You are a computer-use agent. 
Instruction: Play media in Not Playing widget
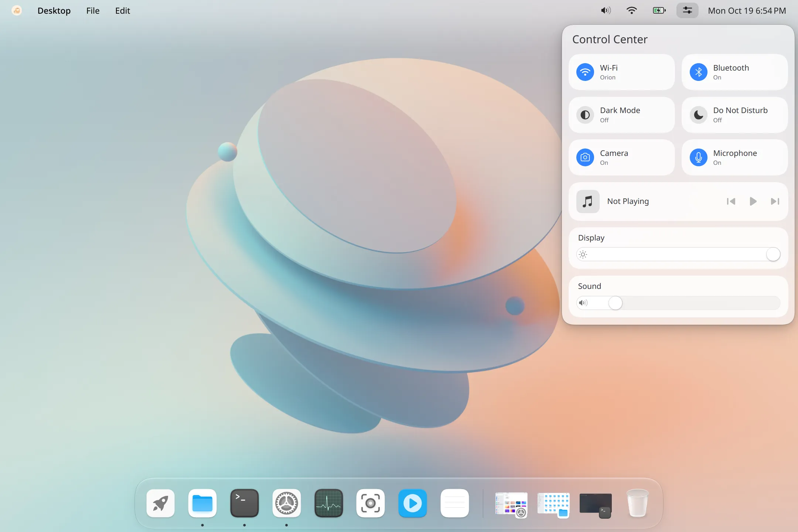(x=753, y=201)
